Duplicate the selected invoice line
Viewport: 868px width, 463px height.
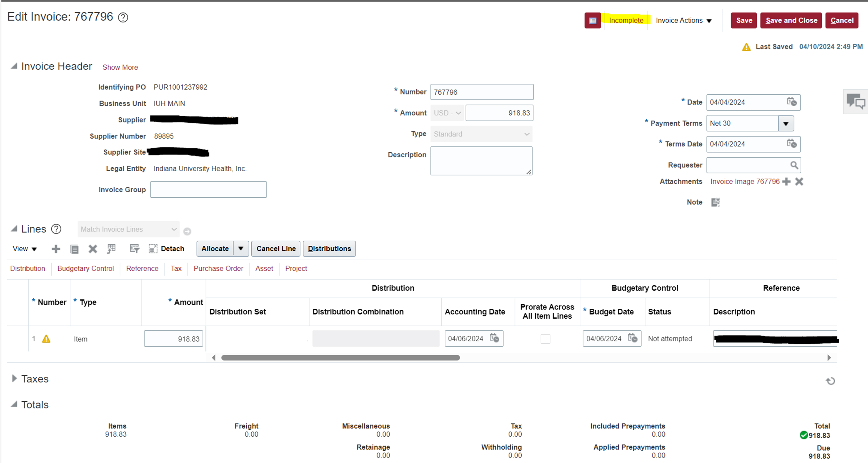[x=74, y=249]
